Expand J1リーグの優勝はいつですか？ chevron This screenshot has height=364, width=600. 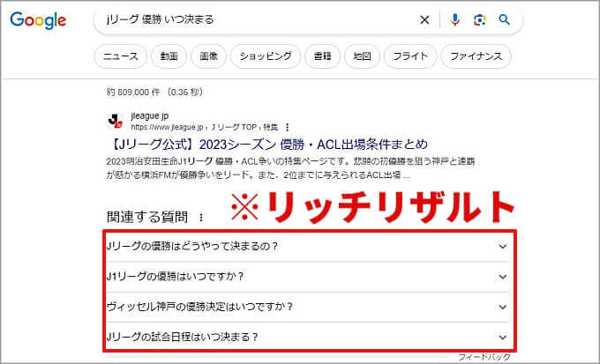click(x=502, y=277)
